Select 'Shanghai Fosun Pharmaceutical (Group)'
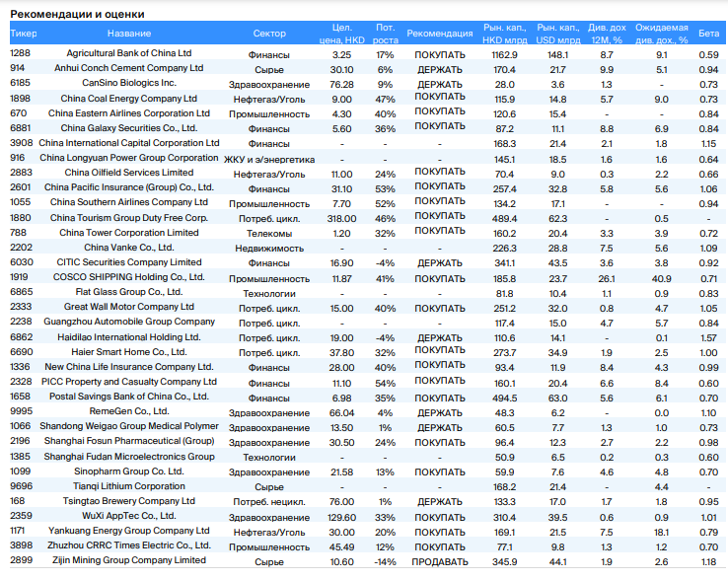The width and height of the screenshot is (728, 580). coord(129,442)
